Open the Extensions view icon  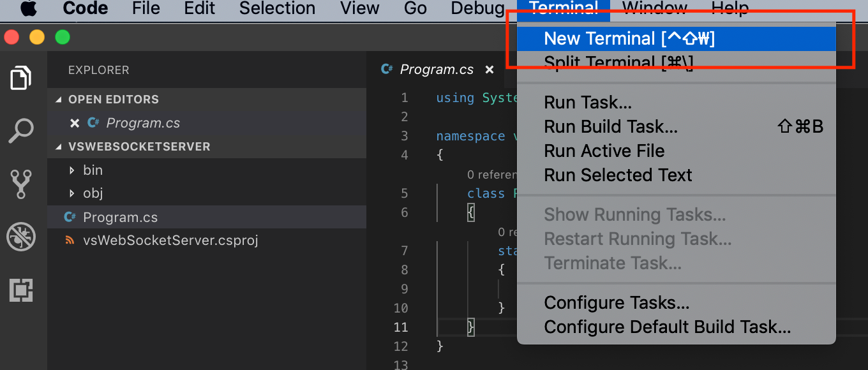point(21,290)
